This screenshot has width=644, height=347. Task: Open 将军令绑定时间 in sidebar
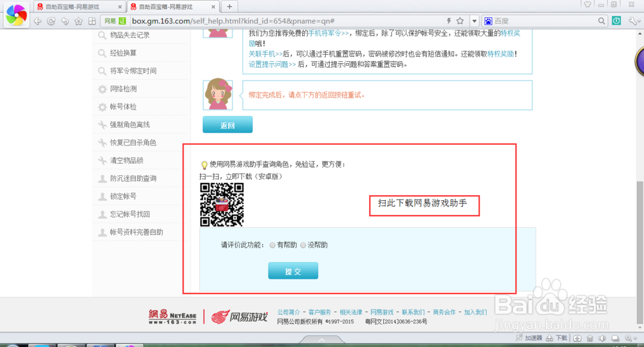click(133, 71)
